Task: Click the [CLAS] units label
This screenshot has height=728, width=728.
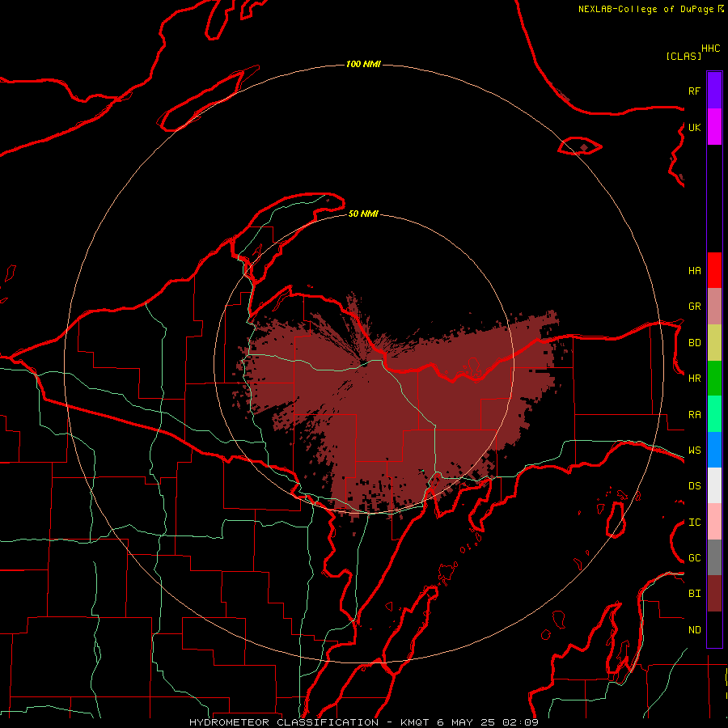Action: coord(684,56)
